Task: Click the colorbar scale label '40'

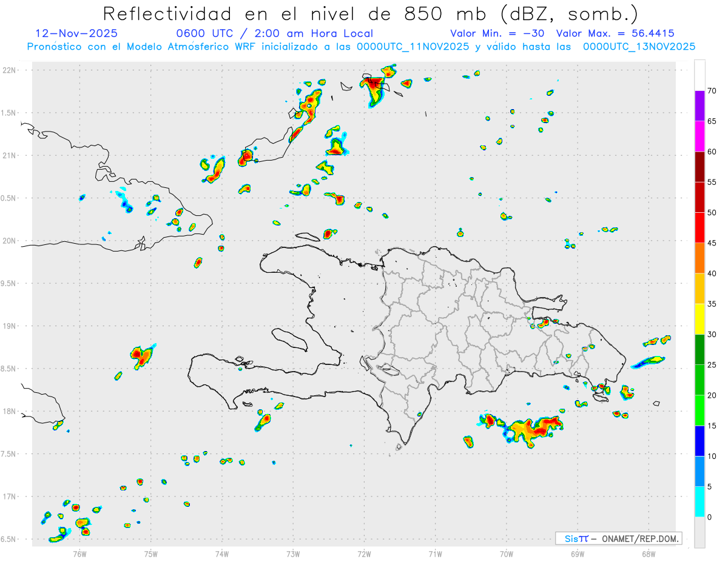Action: tap(712, 273)
